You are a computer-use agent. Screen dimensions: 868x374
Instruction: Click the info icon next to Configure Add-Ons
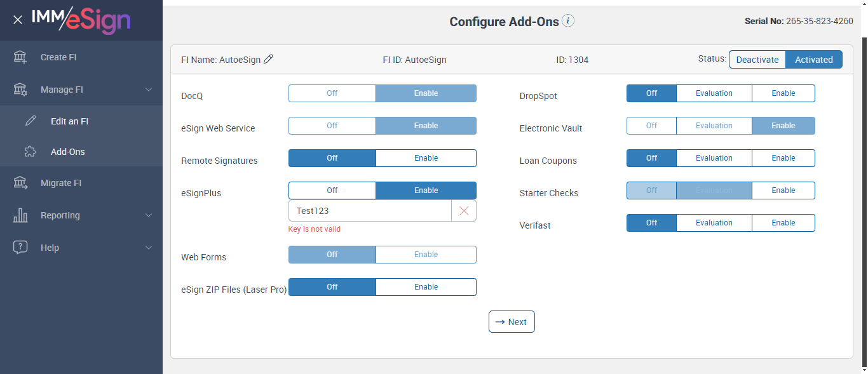tap(568, 21)
